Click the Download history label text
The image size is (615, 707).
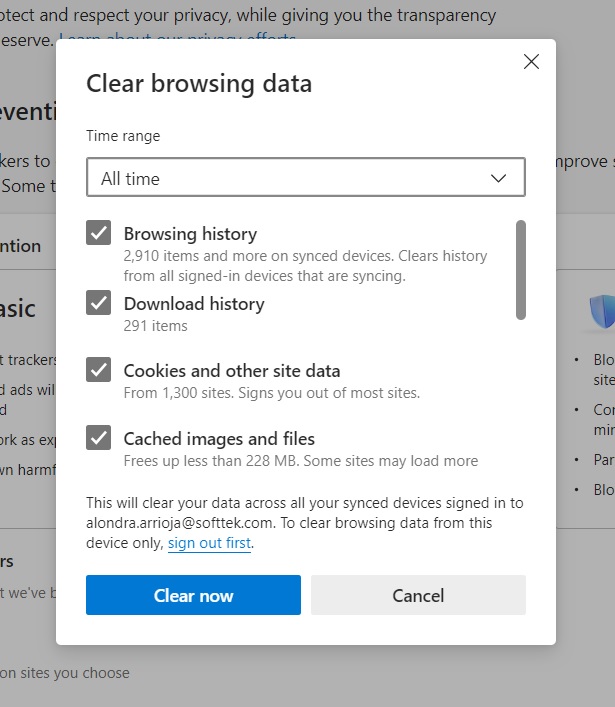tap(194, 304)
